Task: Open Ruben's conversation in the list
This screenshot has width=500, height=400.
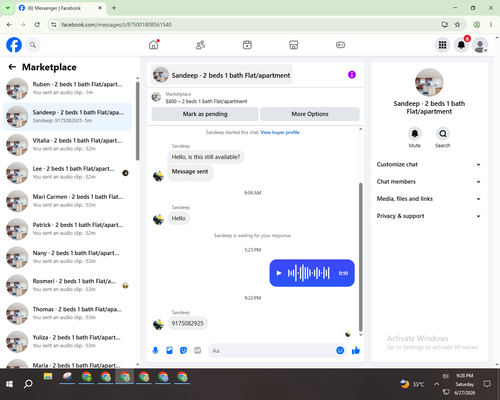Action: pyautogui.click(x=67, y=88)
